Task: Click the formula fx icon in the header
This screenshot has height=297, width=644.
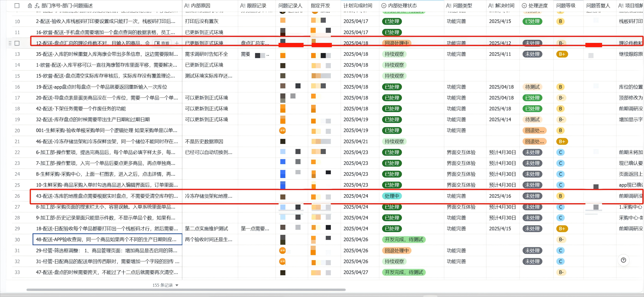Action: point(37,6)
